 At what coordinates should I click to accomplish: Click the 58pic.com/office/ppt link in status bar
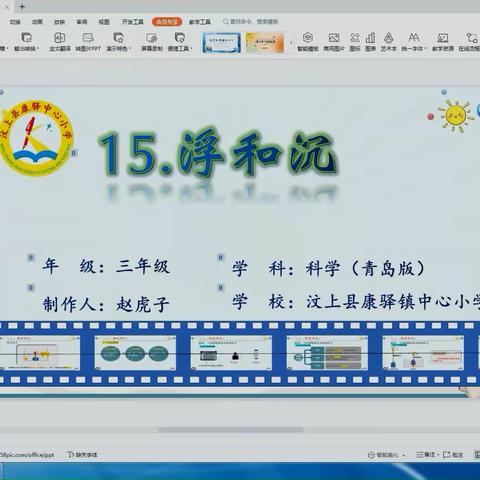click(27, 455)
